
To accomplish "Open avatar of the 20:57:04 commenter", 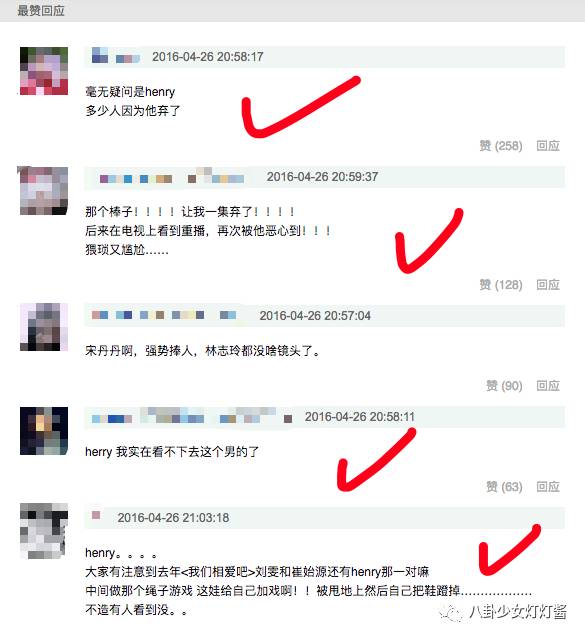I will coord(44,327).
